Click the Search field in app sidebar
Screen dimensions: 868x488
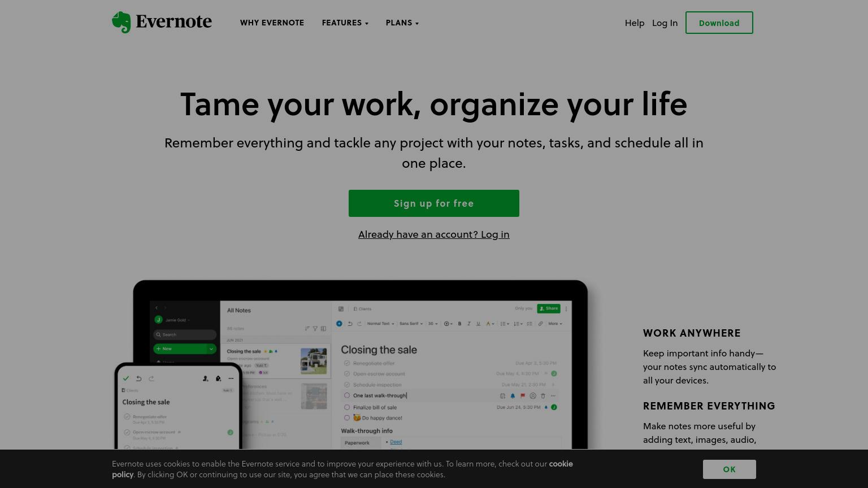185,334
